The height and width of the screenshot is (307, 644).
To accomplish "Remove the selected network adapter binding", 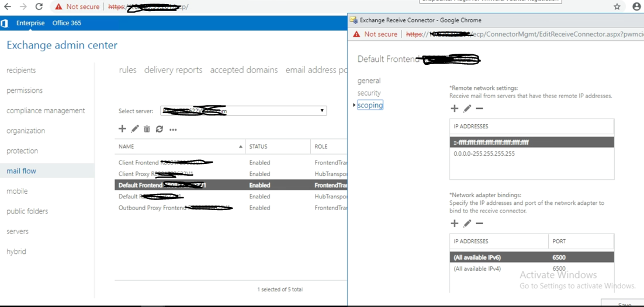I will (479, 224).
